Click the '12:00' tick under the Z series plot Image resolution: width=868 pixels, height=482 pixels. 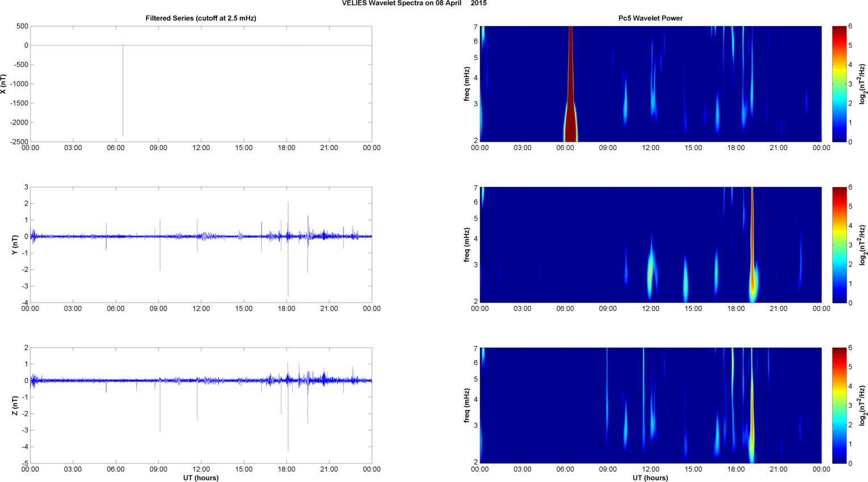tap(201, 469)
